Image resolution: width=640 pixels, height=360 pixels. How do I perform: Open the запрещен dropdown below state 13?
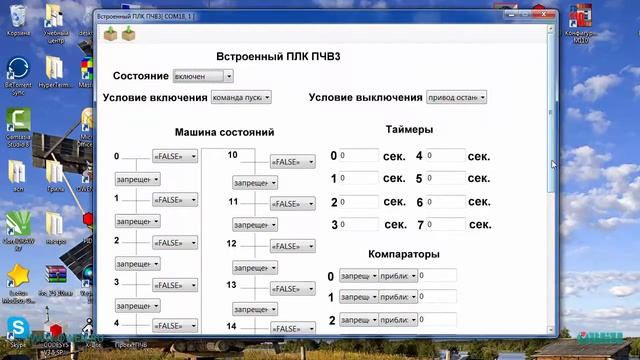coord(255,309)
